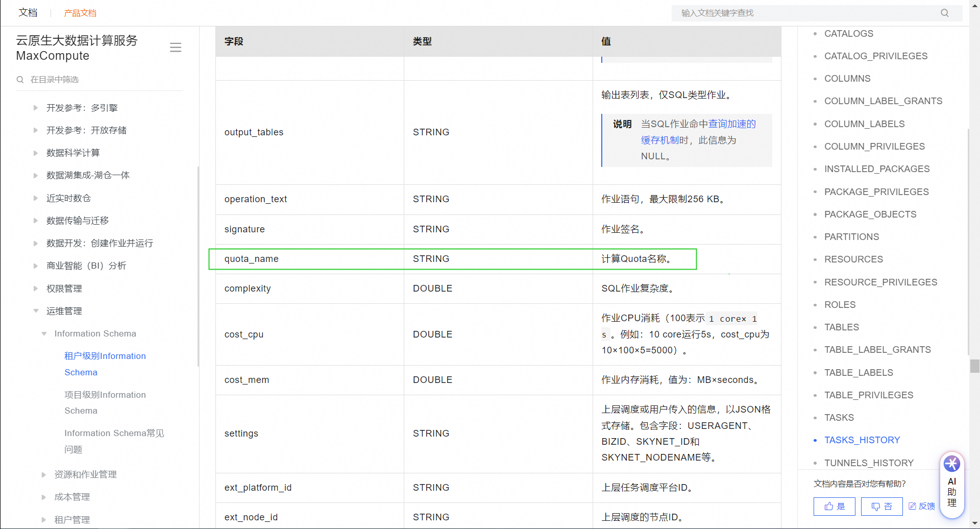
Task: Open the AI assistant floating icon
Action: [x=951, y=485]
